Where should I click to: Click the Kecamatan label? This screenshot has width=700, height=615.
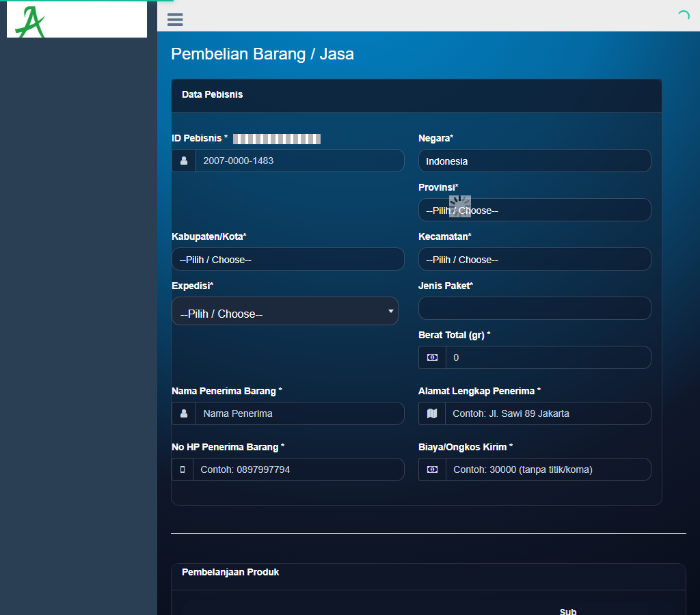pyautogui.click(x=444, y=236)
